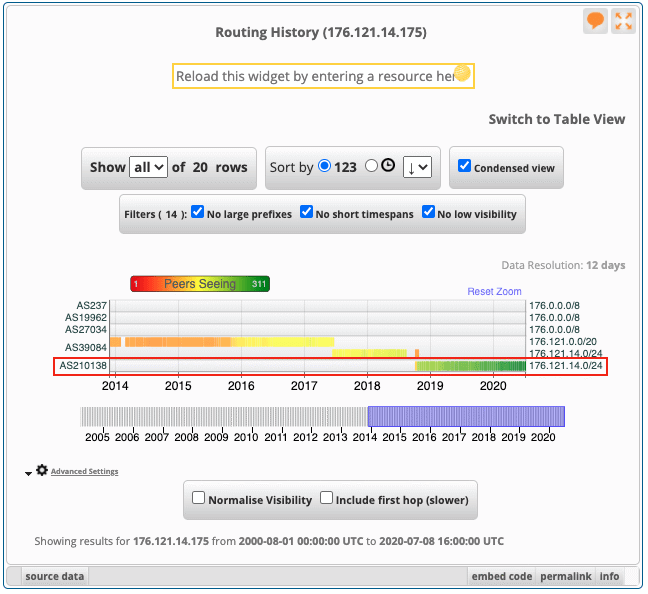
Task: Expand widget to fullscreen with arrows icon
Action: pyautogui.click(x=623, y=21)
